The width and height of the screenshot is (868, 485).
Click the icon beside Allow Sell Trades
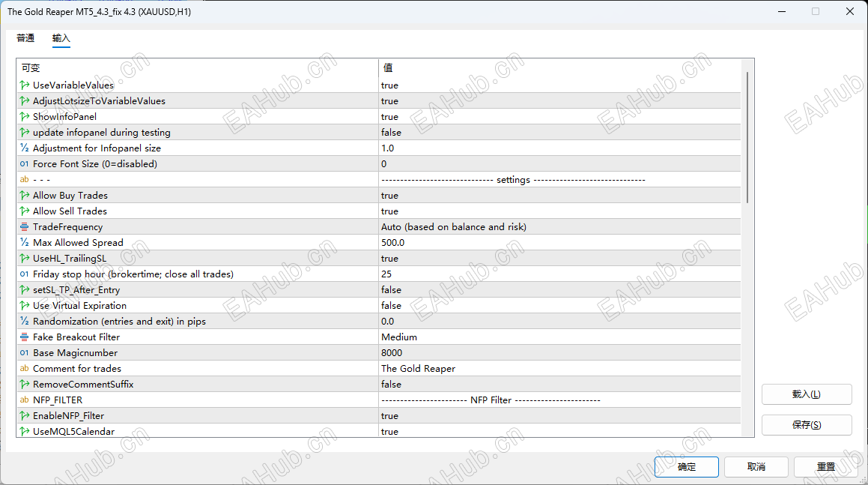pyautogui.click(x=25, y=211)
